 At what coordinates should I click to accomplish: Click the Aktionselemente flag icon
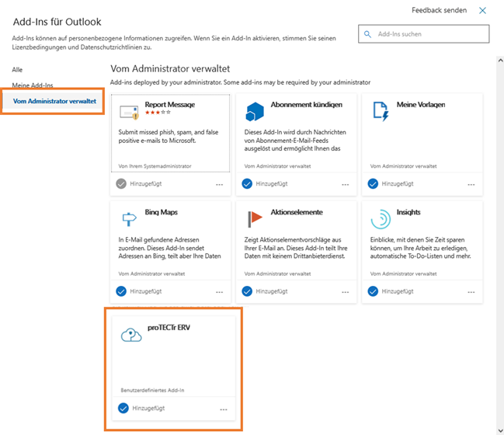(255, 218)
